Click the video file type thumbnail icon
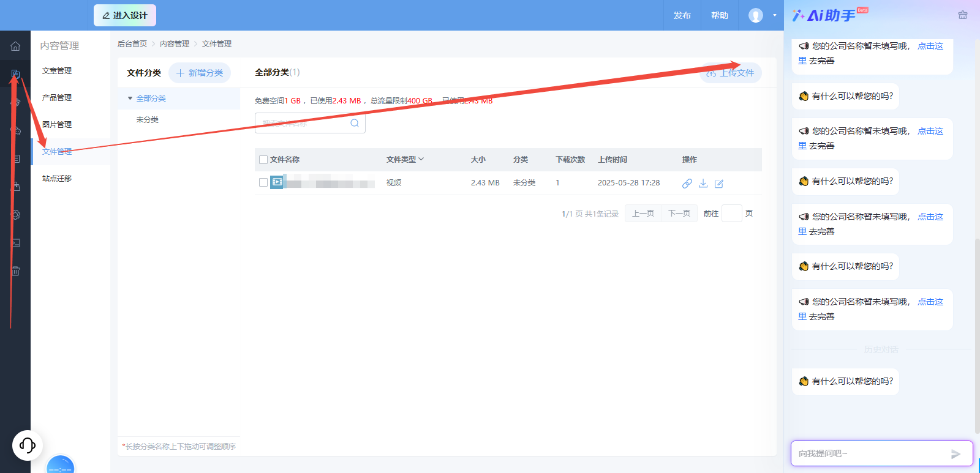The width and height of the screenshot is (980, 473). pyautogui.click(x=277, y=182)
